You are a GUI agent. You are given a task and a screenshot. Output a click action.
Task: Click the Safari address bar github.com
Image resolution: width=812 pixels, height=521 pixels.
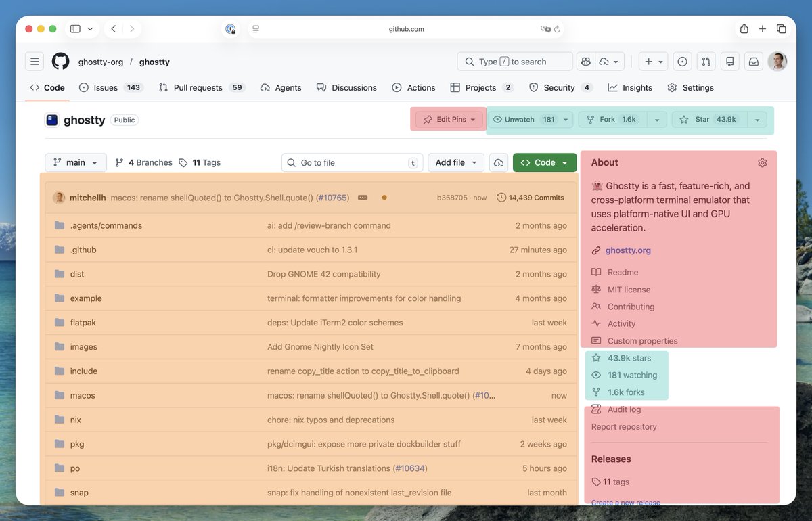point(406,29)
